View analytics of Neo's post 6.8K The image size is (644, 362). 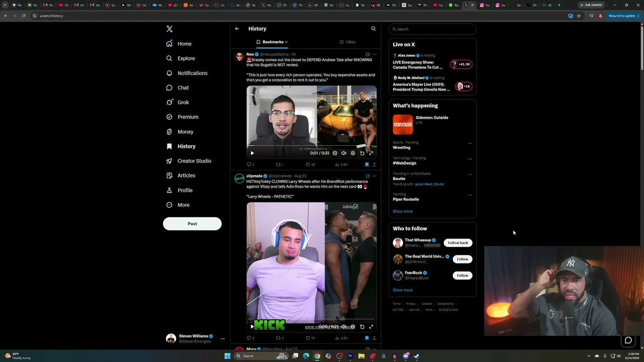pyautogui.click(x=341, y=164)
